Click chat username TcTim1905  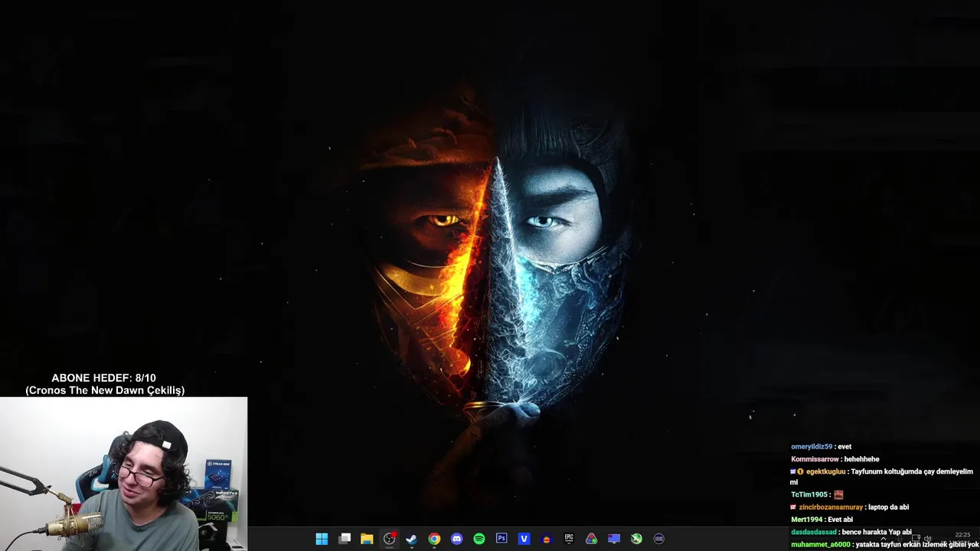click(x=809, y=494)
